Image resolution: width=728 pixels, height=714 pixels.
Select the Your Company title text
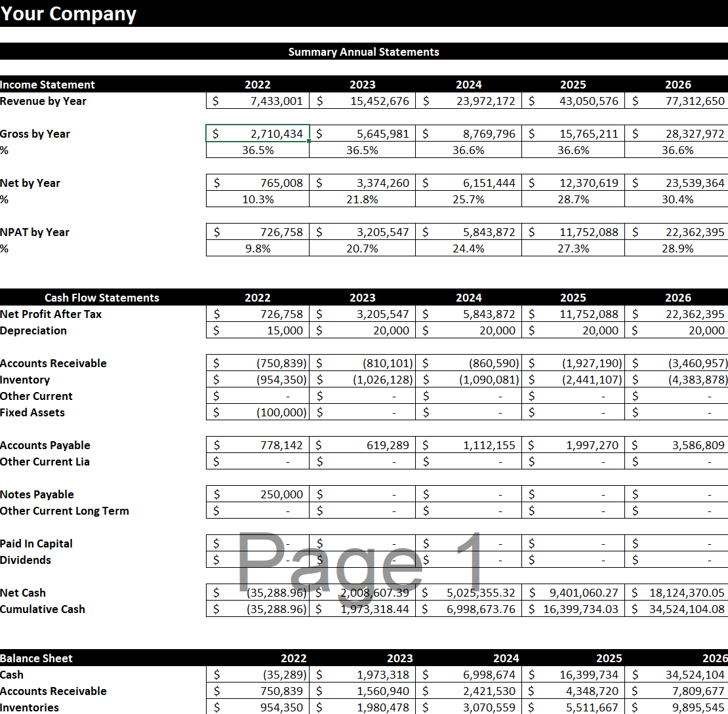coord(68,14)
